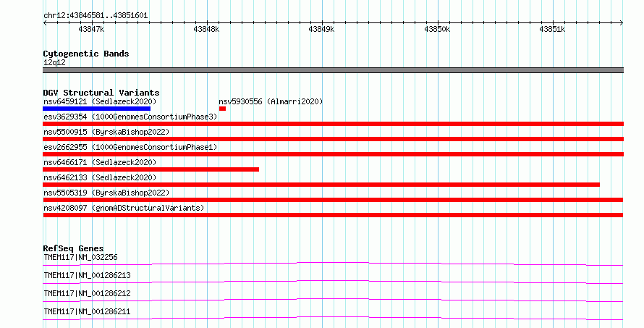Open nsv5500915 (ByrskaBishop2022) label
The image size is (644, 328).
106,132
